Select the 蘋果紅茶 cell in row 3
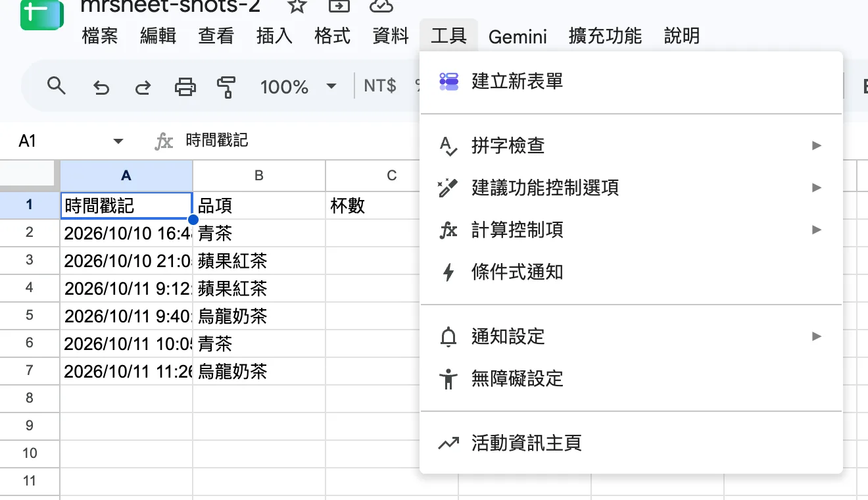The width and height of the screenshot is (868, 500). [259, 261]
